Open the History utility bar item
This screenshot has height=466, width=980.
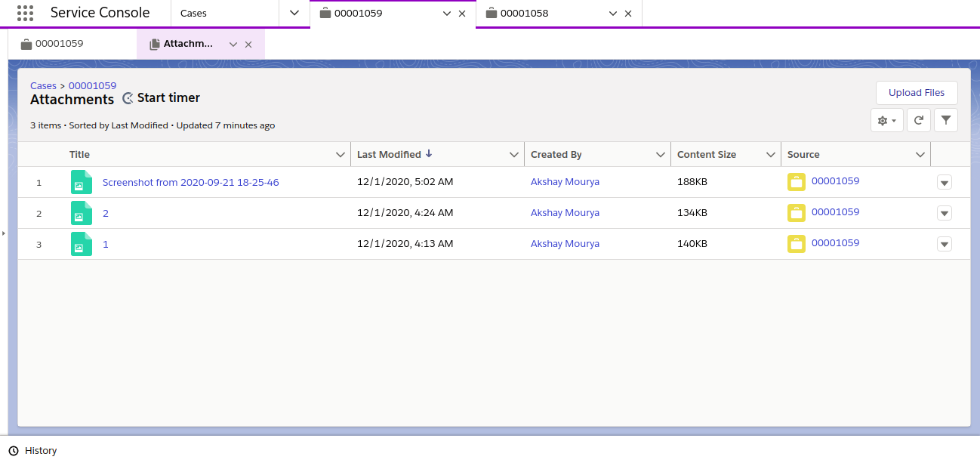33,451
